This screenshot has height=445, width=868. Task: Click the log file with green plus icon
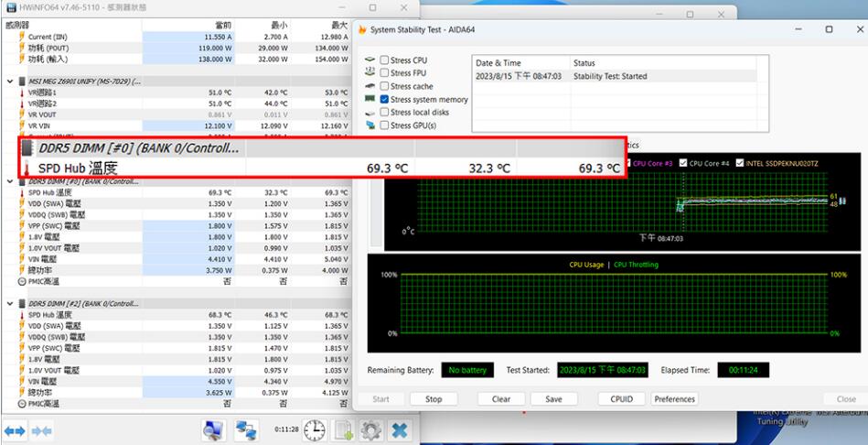pos(343,430)
